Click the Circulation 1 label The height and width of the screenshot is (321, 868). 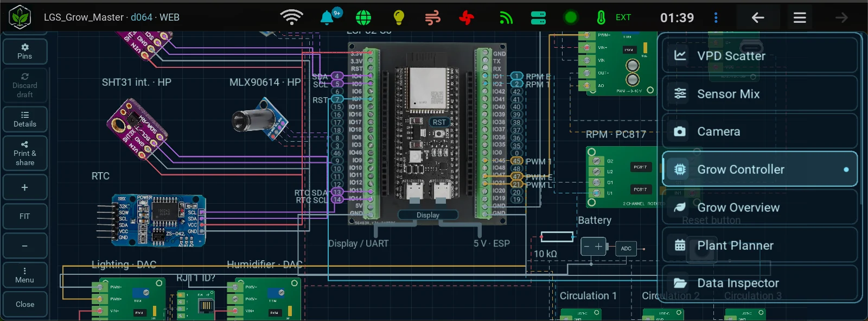(588, 296)
